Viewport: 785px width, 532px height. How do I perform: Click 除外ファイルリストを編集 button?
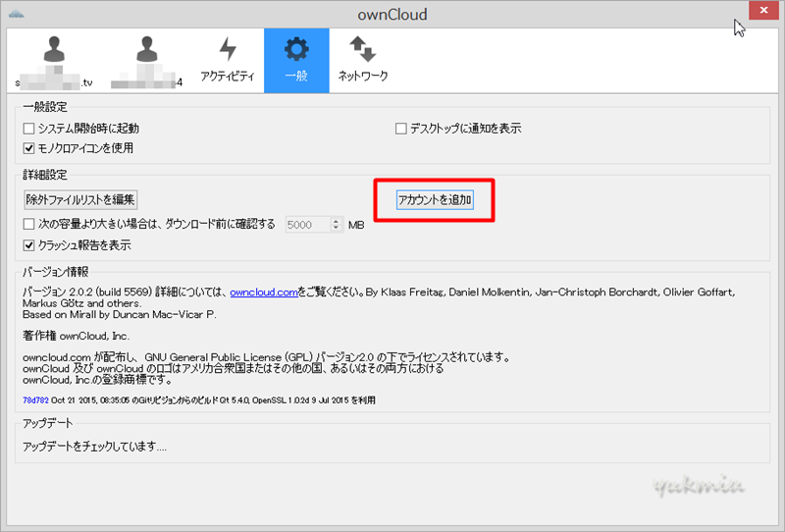(x=80, y=200)
